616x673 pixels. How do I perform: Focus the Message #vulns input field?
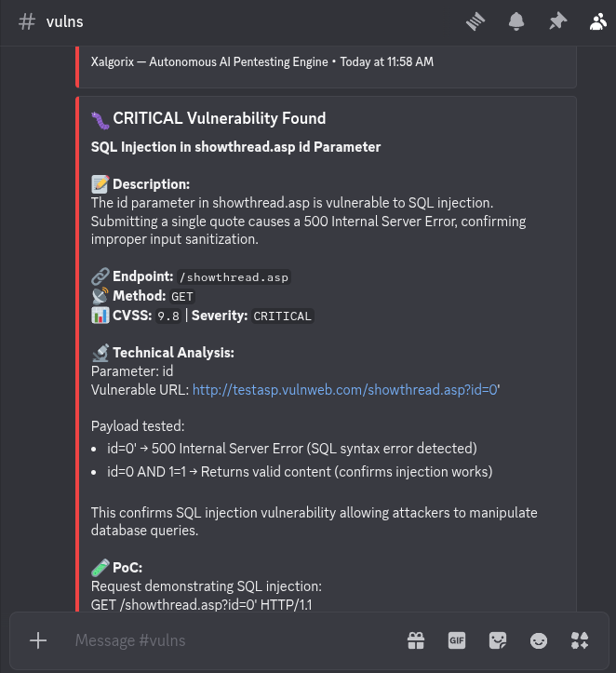[233, 640]
